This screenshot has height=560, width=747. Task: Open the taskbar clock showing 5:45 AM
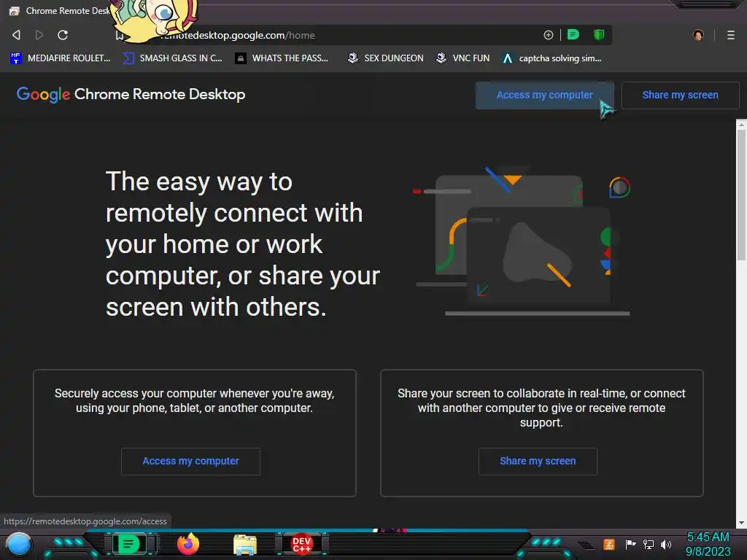coord(708,544)
